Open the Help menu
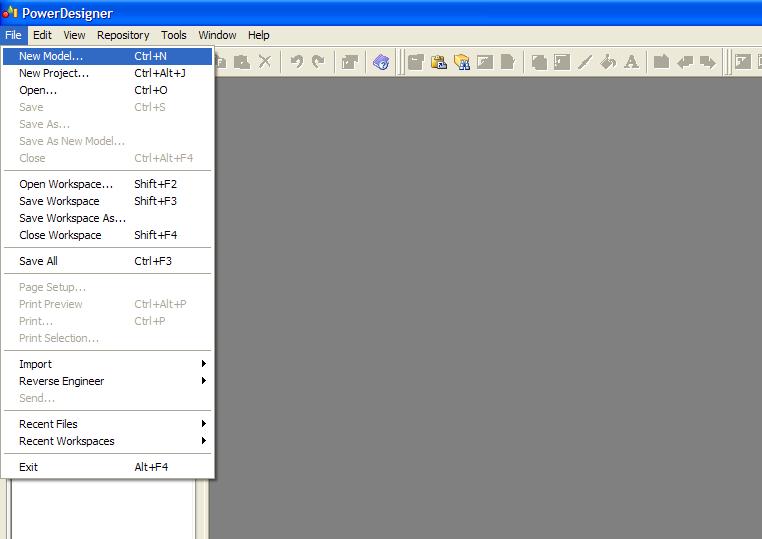Screen dimensions: 762x539 coord(259,35)
